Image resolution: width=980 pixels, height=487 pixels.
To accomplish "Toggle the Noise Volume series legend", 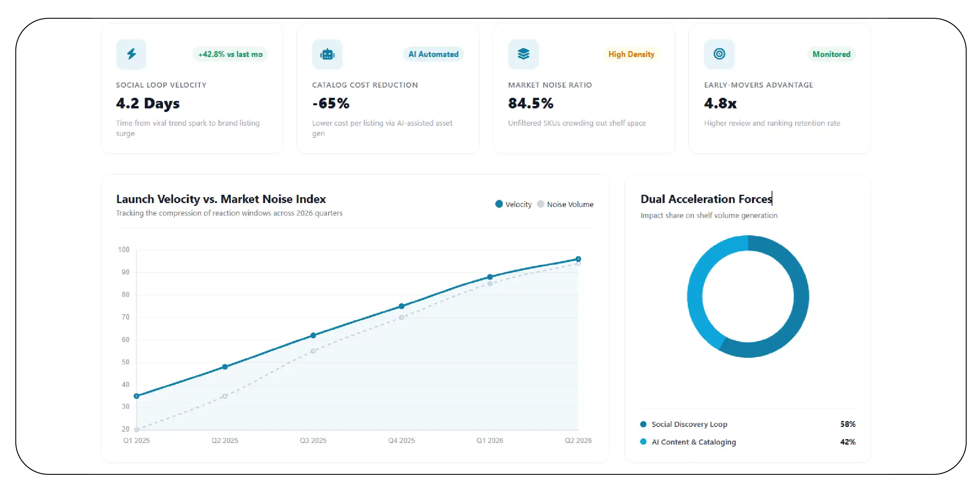I will 565,204.
